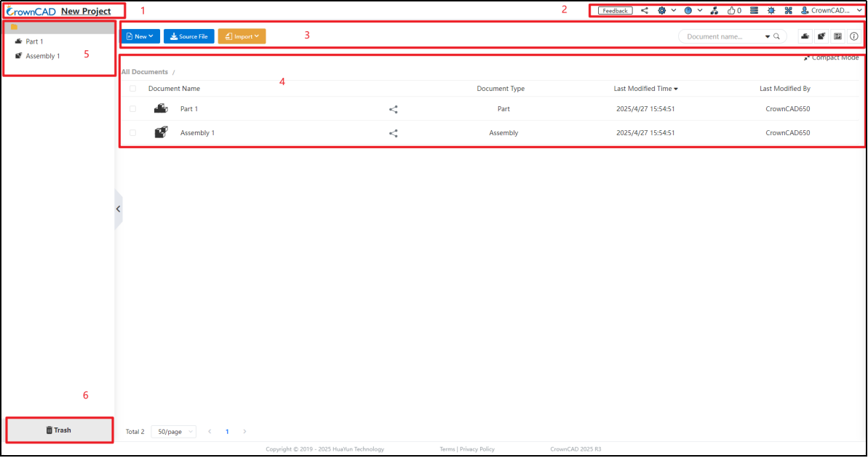
Task: Share the Assembly 1 document via its share icon
Action: tap(393, 133)
